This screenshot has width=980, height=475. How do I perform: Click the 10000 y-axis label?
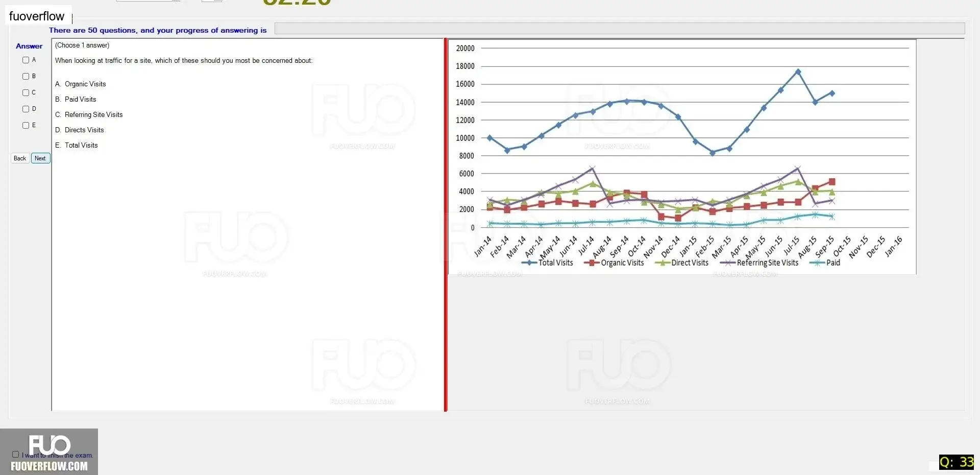point(465,138)
